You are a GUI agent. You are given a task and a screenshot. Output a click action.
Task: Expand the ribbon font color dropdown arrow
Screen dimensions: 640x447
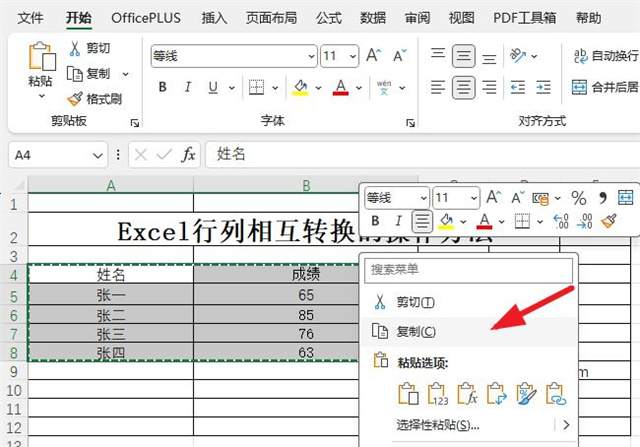click(x=359, y=88)
